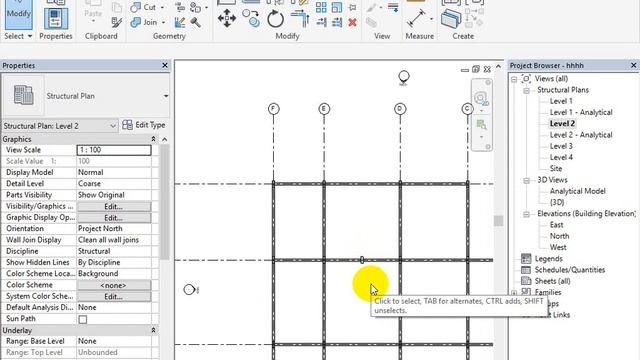Select the Join geometry tool

click(144, 22)
